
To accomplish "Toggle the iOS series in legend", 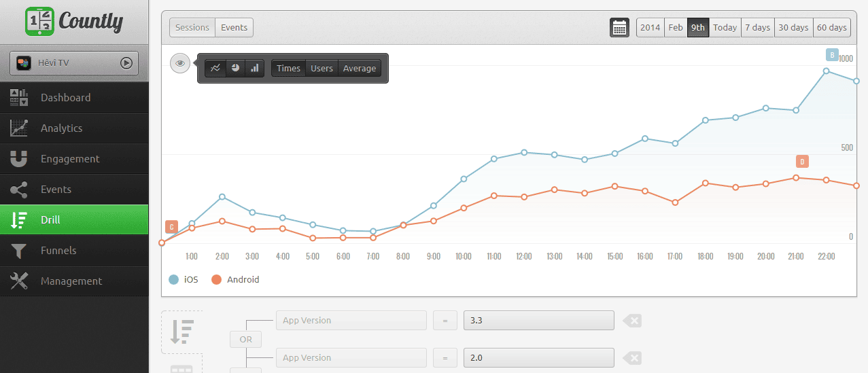I will click(x=184, y=279).
